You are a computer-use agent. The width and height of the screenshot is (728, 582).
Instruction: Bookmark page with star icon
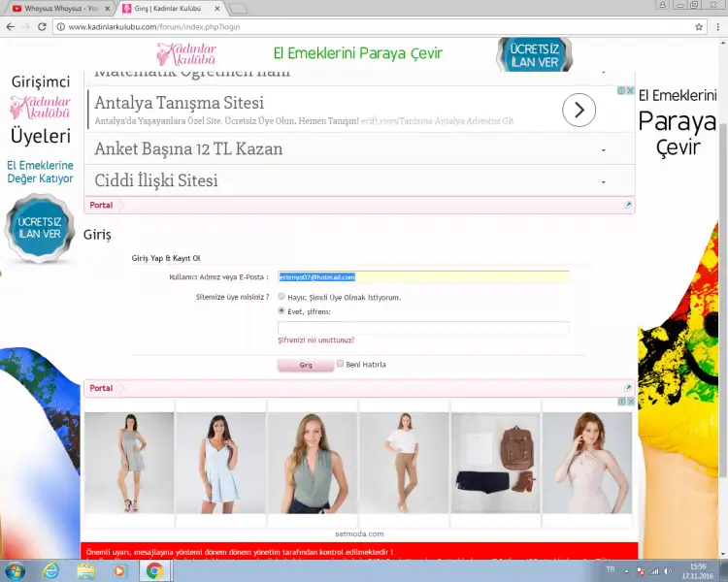[x=699, y=27]
